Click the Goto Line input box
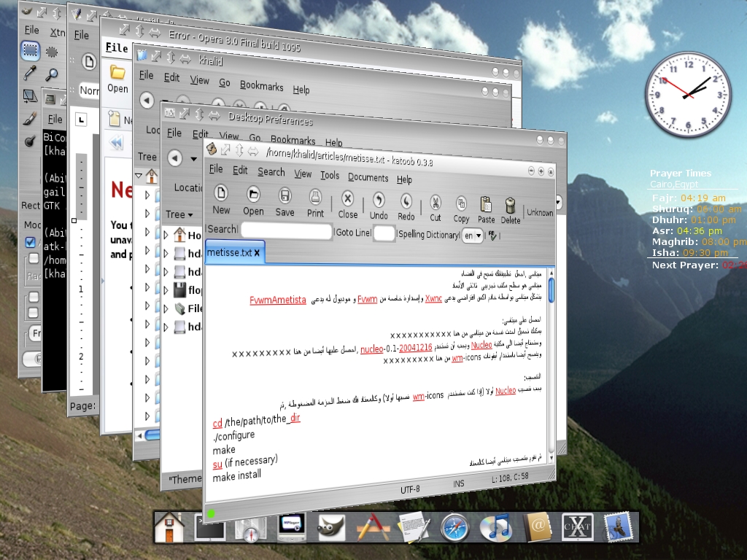 384,233
